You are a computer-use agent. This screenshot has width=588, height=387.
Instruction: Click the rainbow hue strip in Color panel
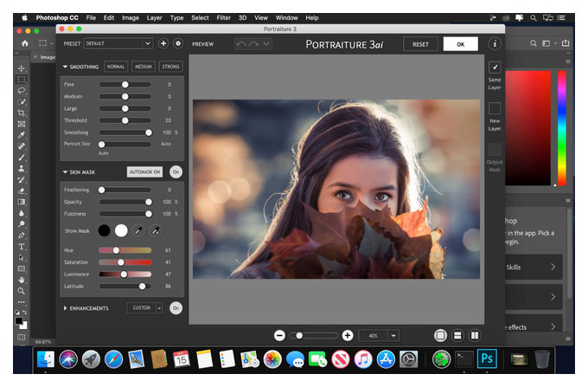[x=562, y=128]
